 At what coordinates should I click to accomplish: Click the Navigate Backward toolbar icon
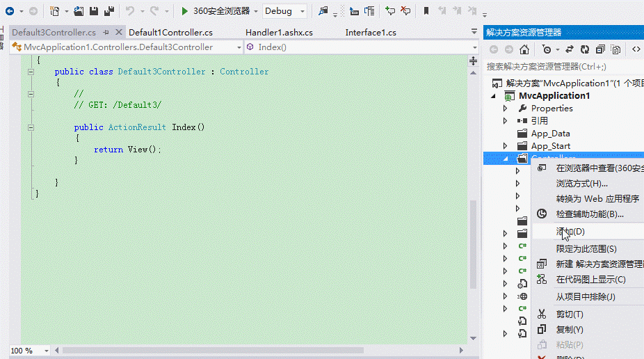tap(10, 11)
